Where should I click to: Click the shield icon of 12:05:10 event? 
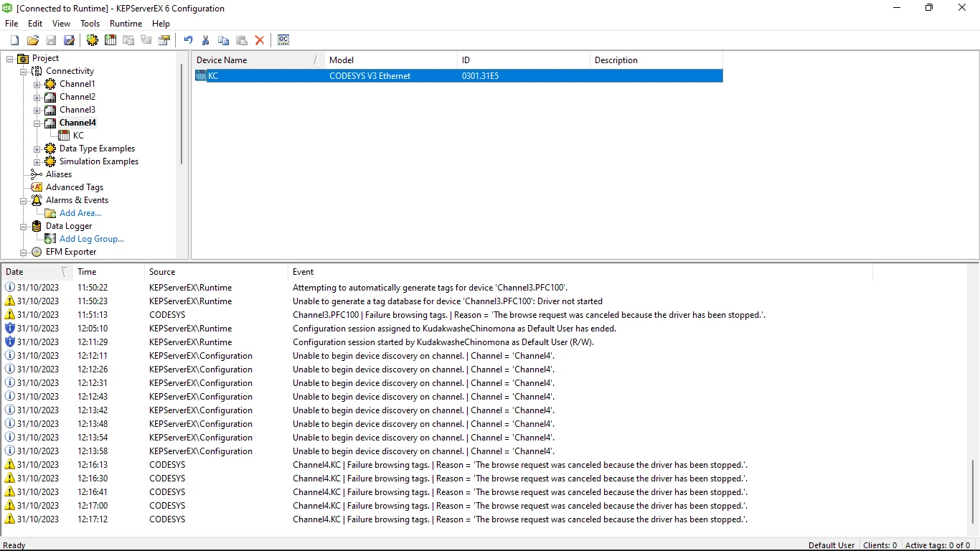10,328
